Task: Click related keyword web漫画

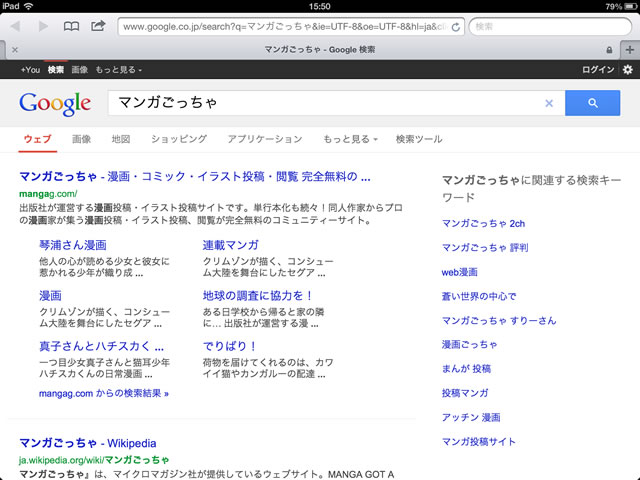Action: (x=460, y=272)
